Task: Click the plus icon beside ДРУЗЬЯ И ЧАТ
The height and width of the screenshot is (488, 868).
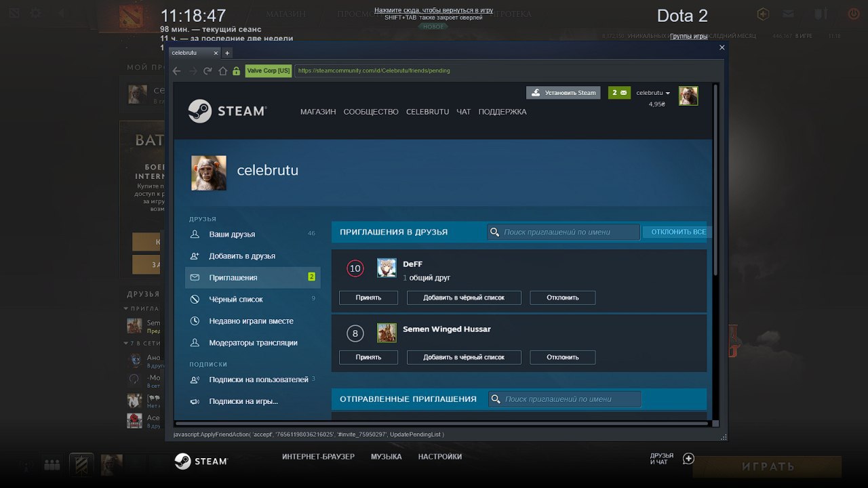Action: [688, 459]
